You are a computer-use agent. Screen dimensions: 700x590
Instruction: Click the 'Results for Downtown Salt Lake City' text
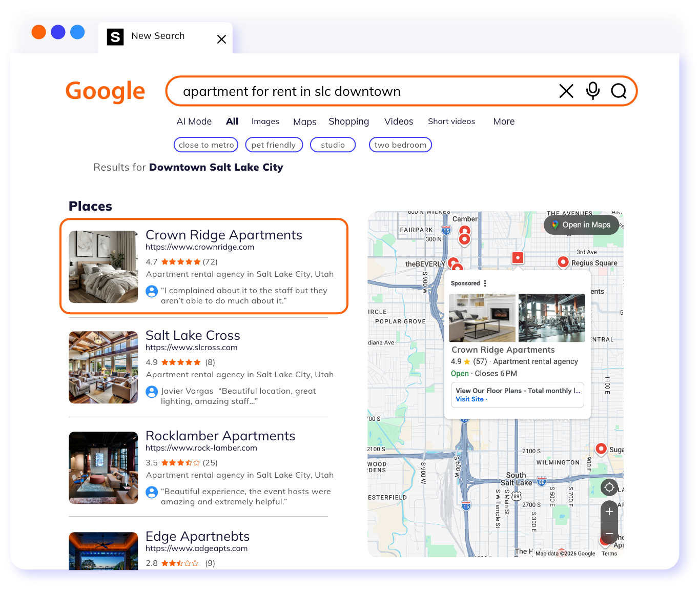pyautogui.click(x=188, y=168)
